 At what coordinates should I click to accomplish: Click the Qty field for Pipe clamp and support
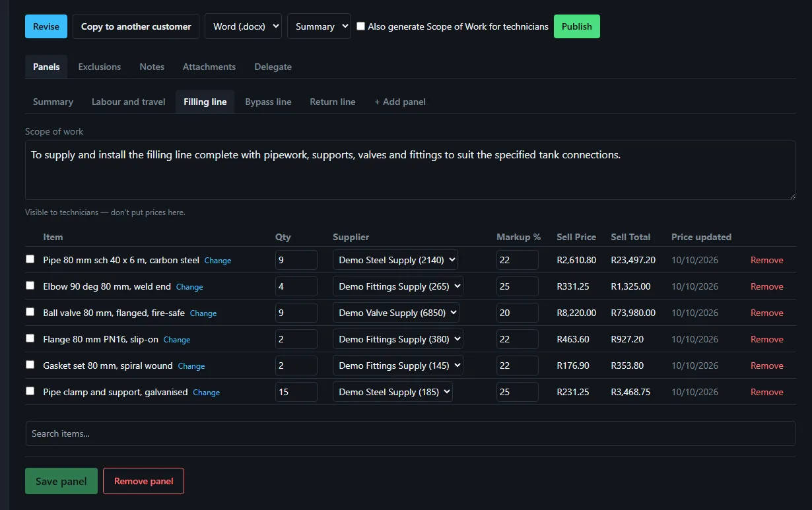(296, 392)
